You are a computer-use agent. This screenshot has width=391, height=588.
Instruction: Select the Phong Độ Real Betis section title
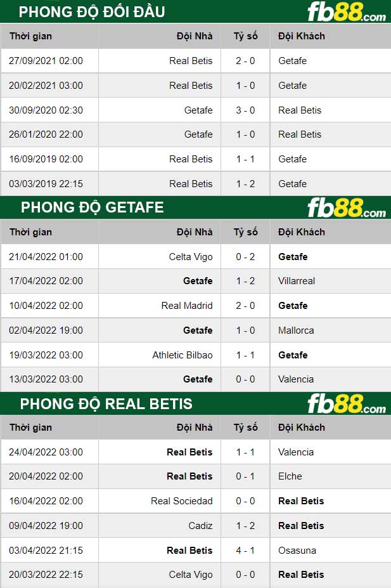pos(106,404)
